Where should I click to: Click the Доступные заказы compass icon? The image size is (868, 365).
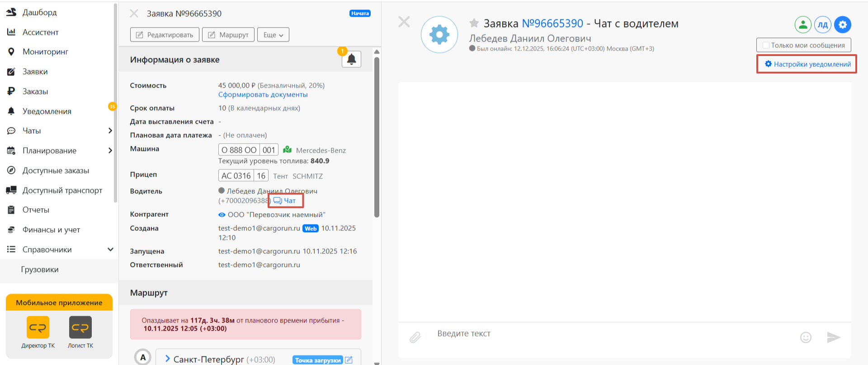(x=11, y=170)
